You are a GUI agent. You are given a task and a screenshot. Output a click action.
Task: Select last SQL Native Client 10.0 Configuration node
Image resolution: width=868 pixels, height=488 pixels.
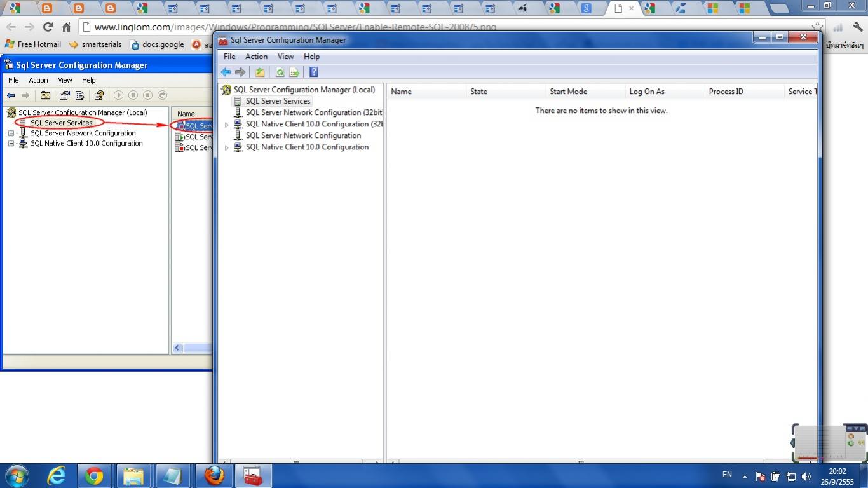pyautogui.click(x=307, y=147)
